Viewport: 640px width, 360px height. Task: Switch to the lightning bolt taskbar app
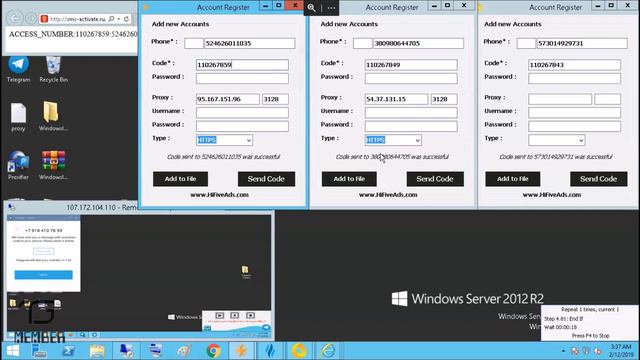pos(241,351)
